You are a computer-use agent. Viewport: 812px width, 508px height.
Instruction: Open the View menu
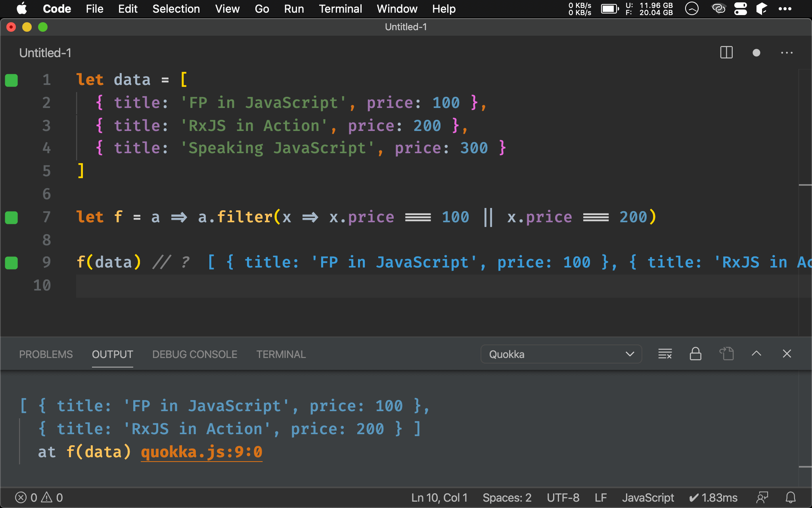(227, 9)
